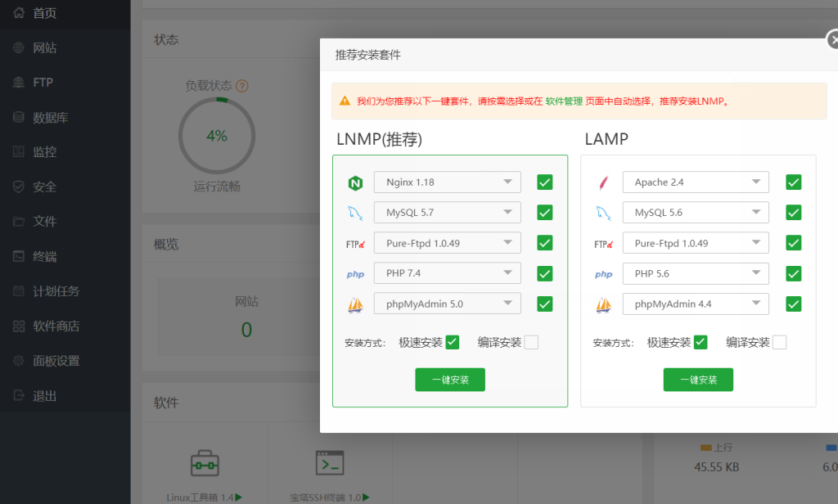Image resolution: width=838 pixels, height=504 pixels.
Task: Click LNMP 一键安装 button
Action: [450, 380]
